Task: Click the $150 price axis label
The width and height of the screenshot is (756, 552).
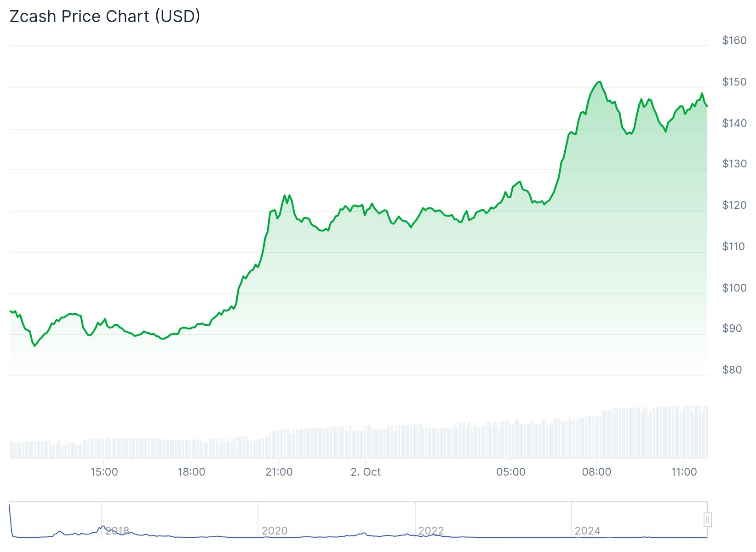Action: click(734, 82)
